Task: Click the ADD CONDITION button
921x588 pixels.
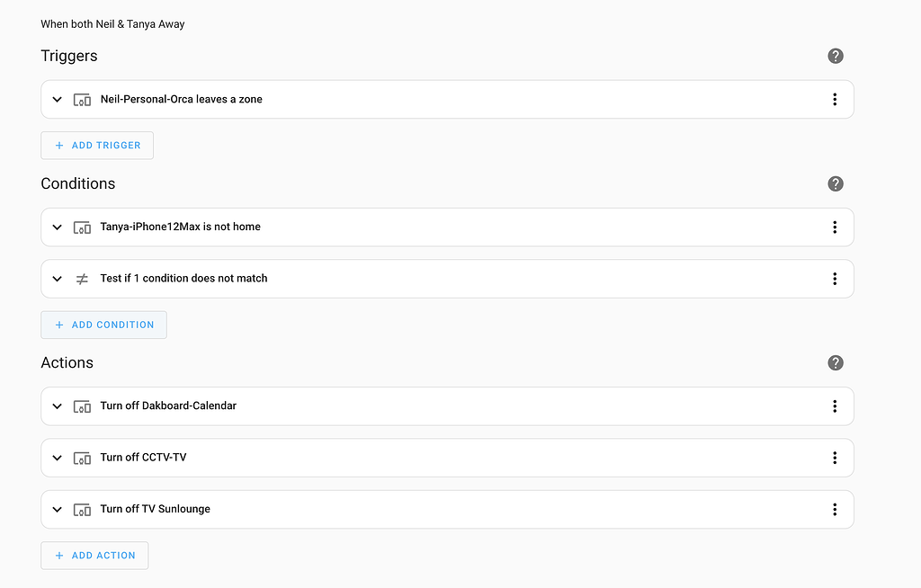Action: pyautogui.click(x=103, y=325)
